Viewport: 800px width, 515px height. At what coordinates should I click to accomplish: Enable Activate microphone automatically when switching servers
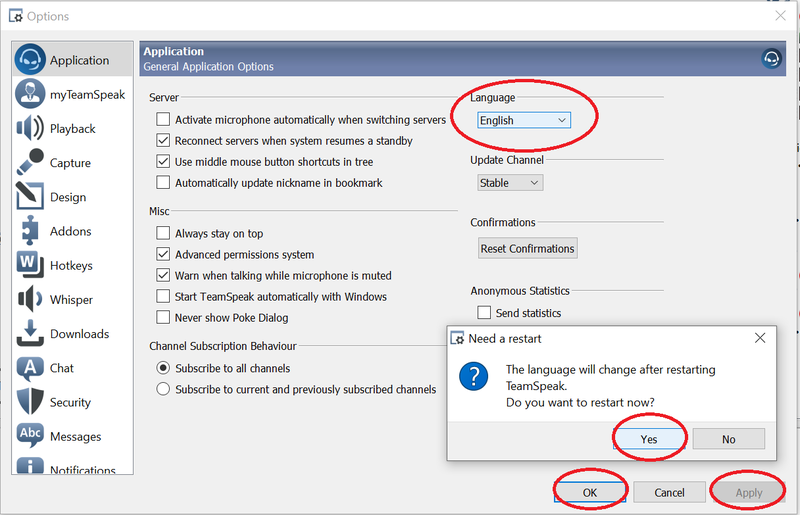[163, 119]
